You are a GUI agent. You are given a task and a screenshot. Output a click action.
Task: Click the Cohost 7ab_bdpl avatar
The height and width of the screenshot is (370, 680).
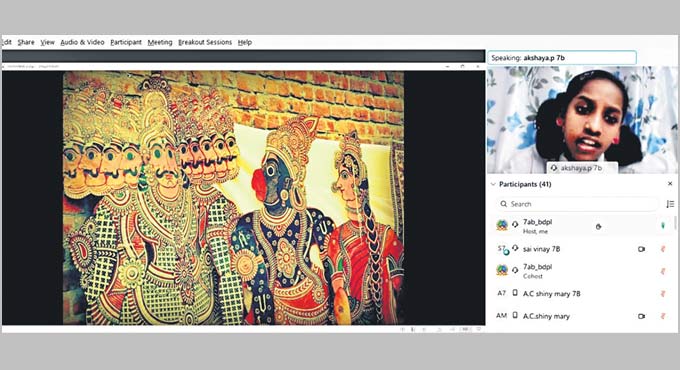coord(502,270)
